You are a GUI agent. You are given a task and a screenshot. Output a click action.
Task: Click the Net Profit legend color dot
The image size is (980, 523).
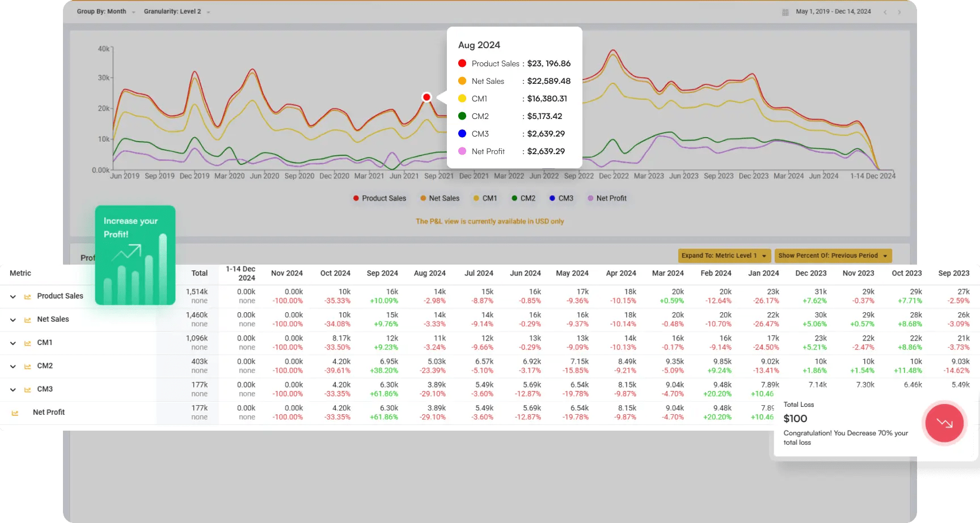pos(590,198)
